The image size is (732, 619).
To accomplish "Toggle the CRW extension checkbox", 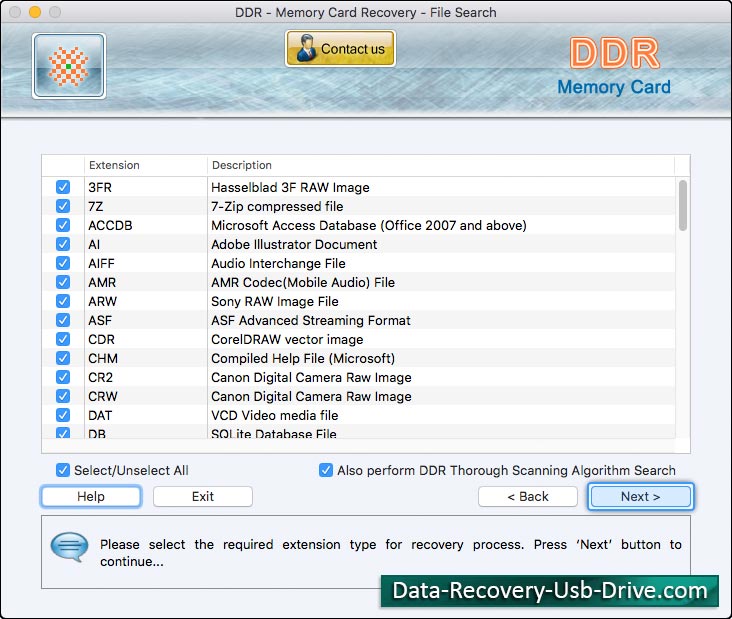I will click(63, 396).
